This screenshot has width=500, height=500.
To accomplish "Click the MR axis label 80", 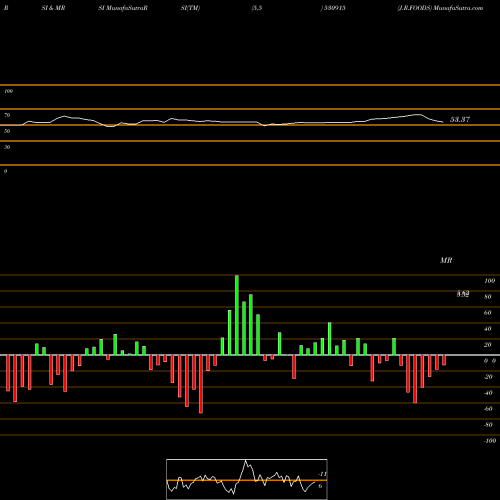I will tap(488, 297).
